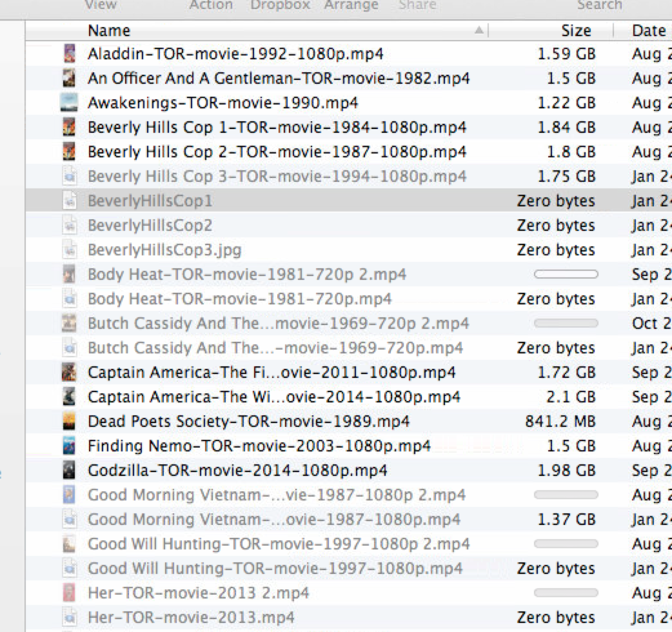Click the BeverlyHillsCop3.jpg document icon
Image resolution: width=672 pixels, height=632 pixels.
point(70,250)
